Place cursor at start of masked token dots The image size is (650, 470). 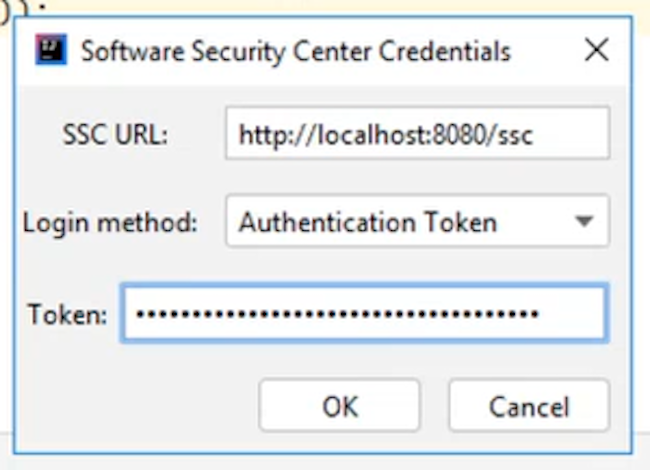[135, 314]
